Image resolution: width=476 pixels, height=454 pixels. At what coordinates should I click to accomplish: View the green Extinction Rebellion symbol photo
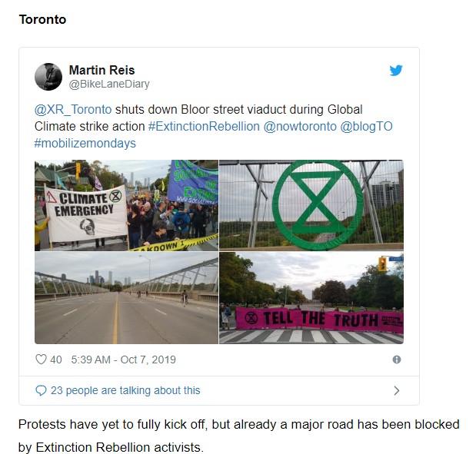coord(311,206)
